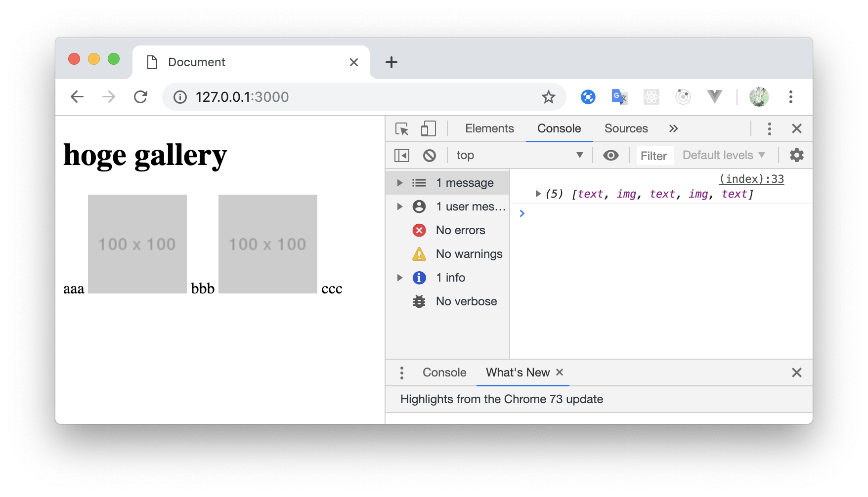
Task: Select the inspect element picker tool
Action: click(402, 128)
